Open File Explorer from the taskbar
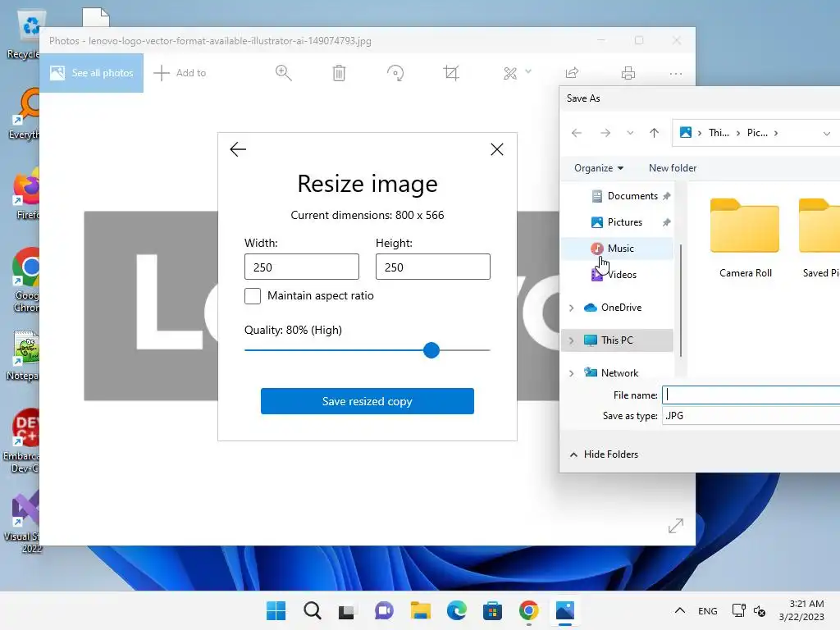 [421, 610]
